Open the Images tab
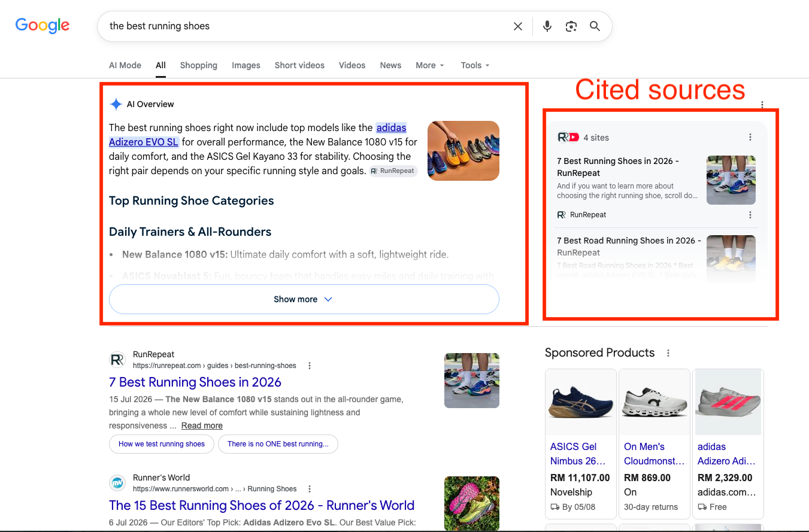The width and height of the screenshot is (809, 532). (x=246, y=65)
